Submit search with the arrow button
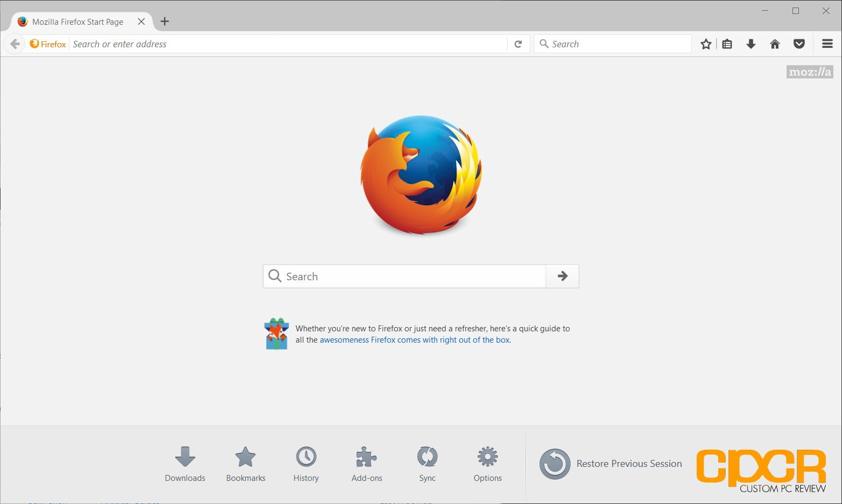The height and width of the screenshot is (504, 842). pos(563,276)
